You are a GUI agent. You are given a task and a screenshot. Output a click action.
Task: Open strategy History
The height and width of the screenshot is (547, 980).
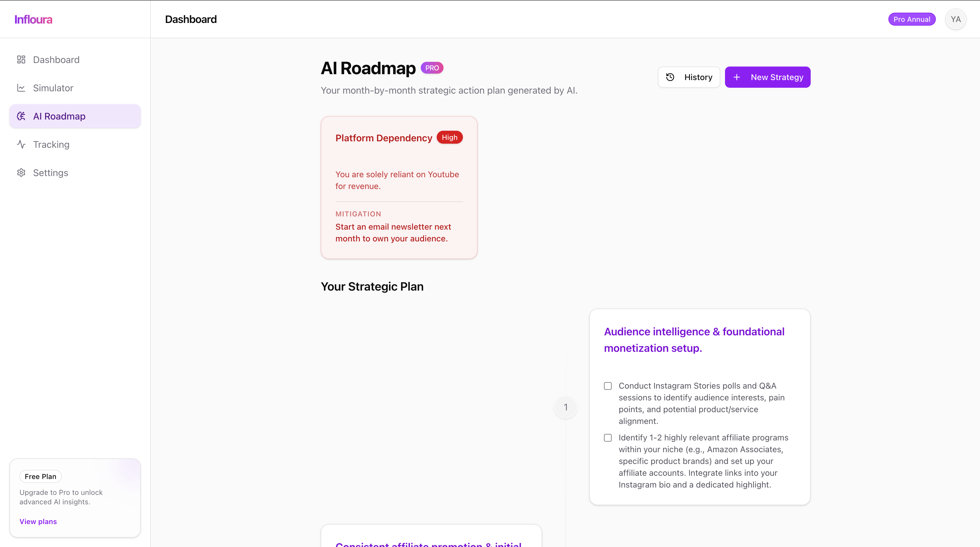(x=689, y=77)
